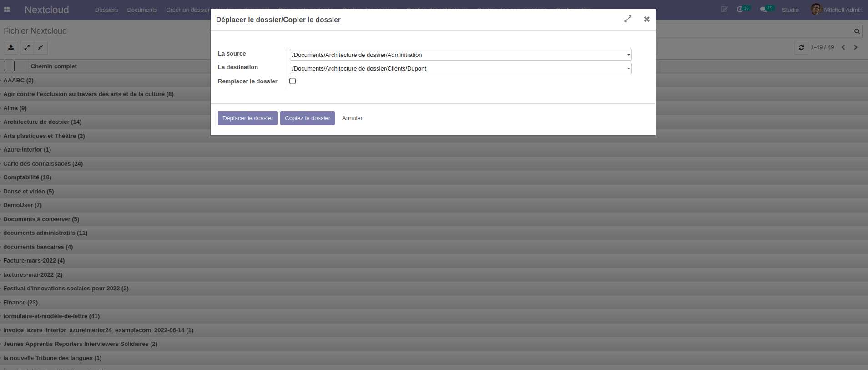Click the search magnifier icon
The height and width of the screenshot is (370, 868).
(x=857, y=31)
